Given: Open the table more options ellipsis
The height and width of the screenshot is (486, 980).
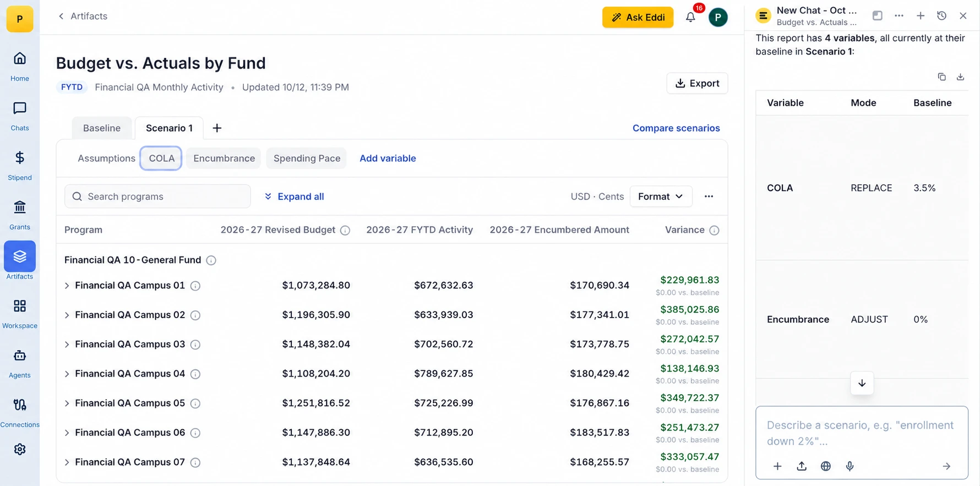Looking at the screenshot, I should (x=709, y=196).
